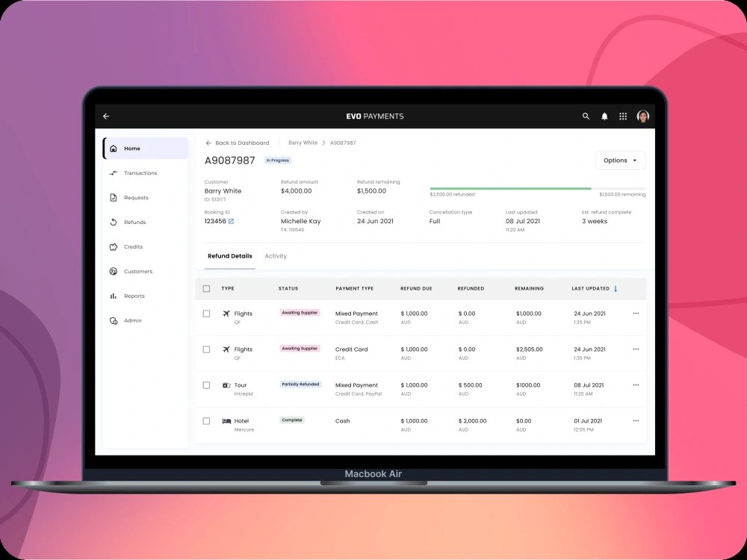Screen dimensions: 747x560
Task: Open more options for Hotel row
Action: click(636, 420)
